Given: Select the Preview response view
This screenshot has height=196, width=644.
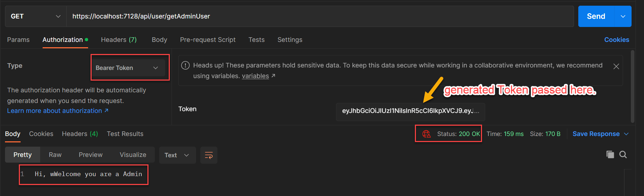Looking at the screenshot, I should (x=91, y=155).
